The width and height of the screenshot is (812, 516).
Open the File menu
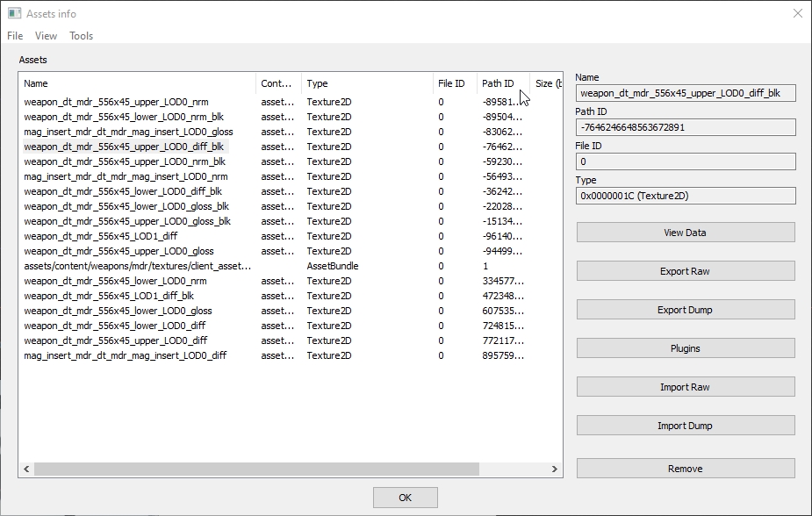tap(15, 36)
